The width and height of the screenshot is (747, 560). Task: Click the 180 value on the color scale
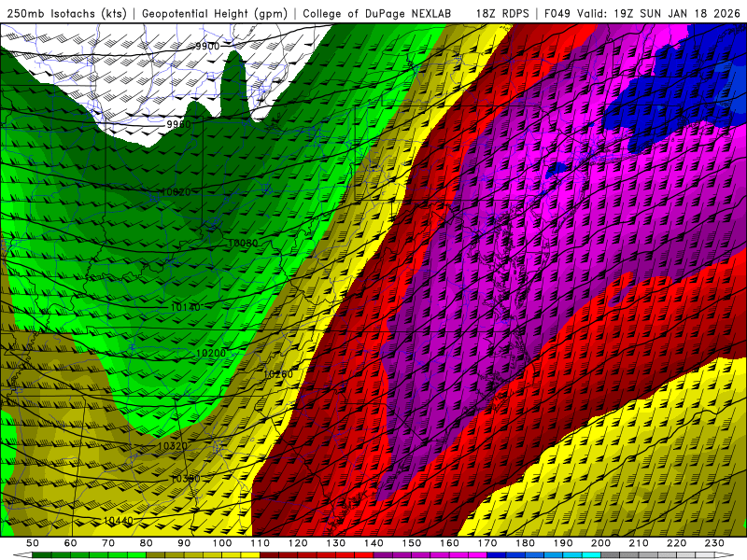525,543
